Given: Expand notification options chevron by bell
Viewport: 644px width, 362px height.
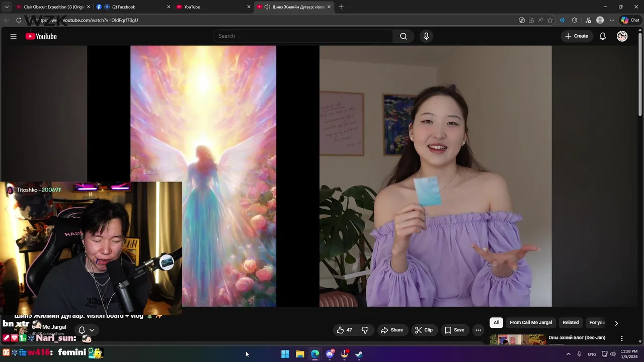Looking at the screenshot, I should pos(92,330).
